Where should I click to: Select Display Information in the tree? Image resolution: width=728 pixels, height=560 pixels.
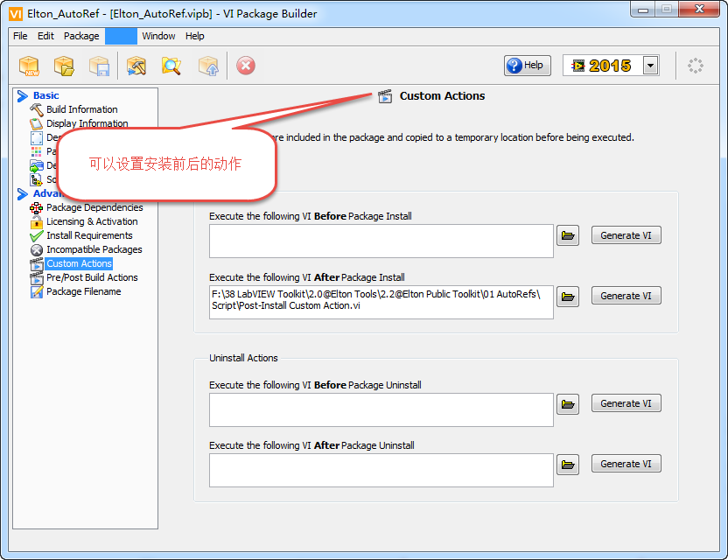(x=87, y=123)
